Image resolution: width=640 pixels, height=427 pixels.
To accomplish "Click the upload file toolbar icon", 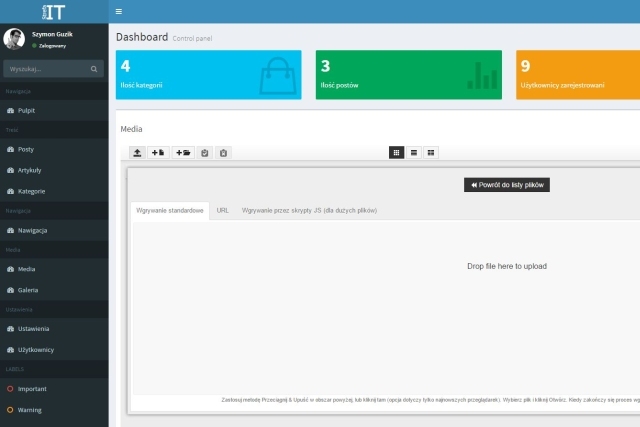I will click(x=137, y=153).
